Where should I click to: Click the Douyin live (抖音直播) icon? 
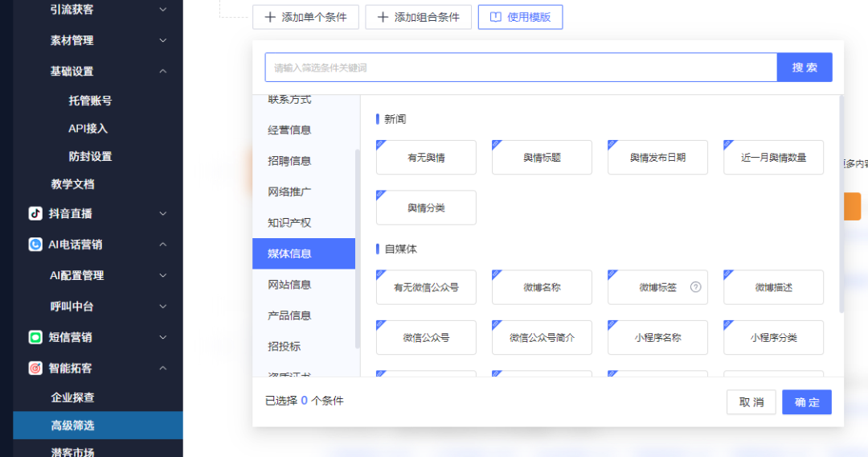click(35, 213)
